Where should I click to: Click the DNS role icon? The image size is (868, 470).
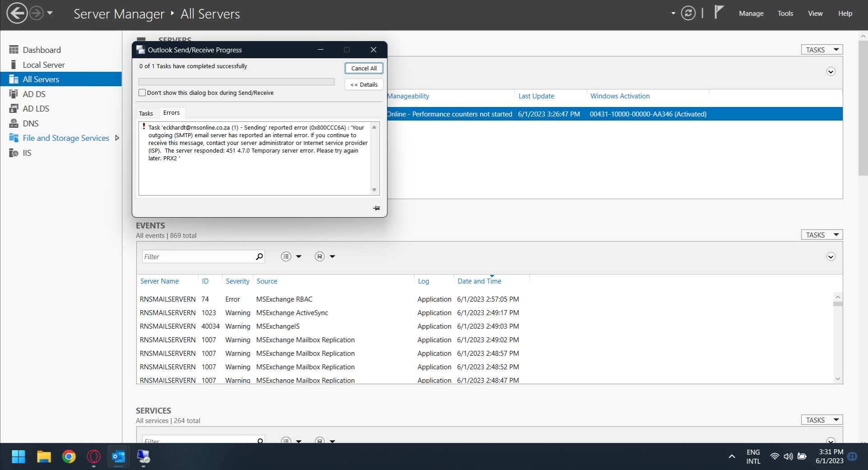pyautogui.click(x=14, y=123)
